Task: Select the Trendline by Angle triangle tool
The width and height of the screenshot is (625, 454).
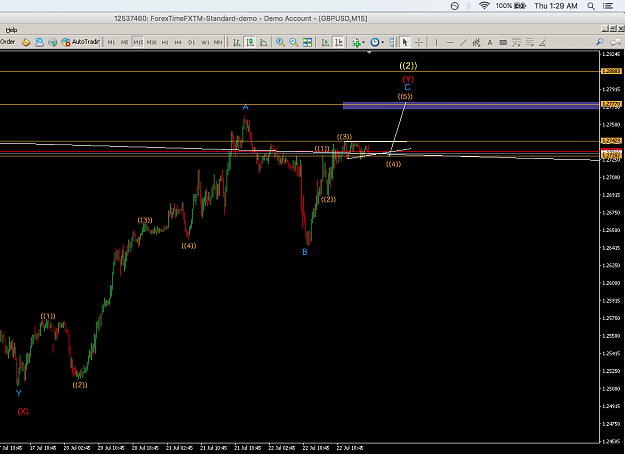Action: point(542,42)
